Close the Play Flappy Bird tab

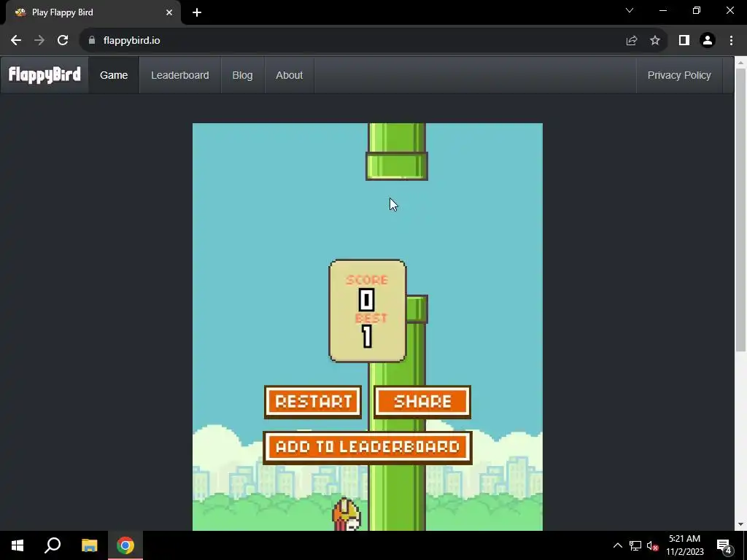[x=169, y=12]
